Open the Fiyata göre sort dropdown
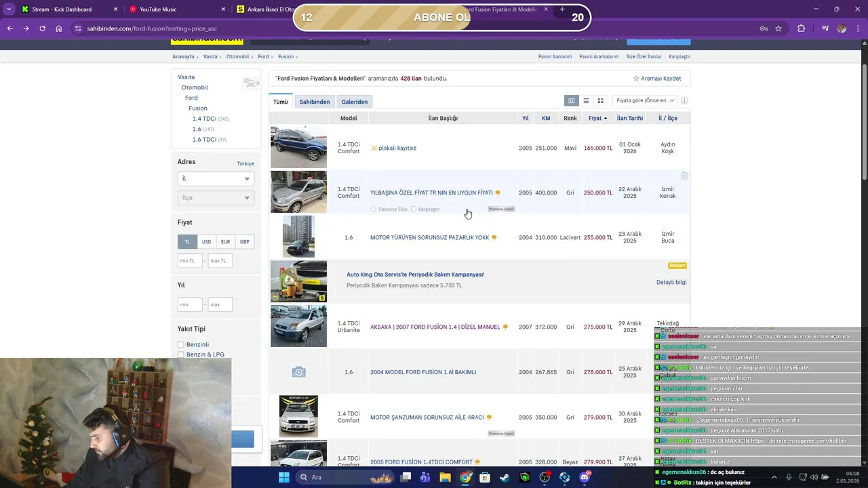Image resolution: width=868 pixels, height=488 pixels. point(644,100)
